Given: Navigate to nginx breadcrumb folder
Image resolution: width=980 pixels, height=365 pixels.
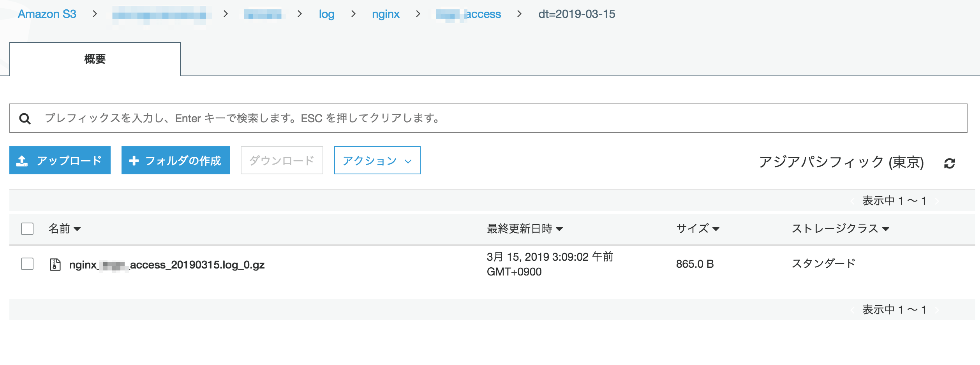Looking at the screenshot, I should 386,14.
